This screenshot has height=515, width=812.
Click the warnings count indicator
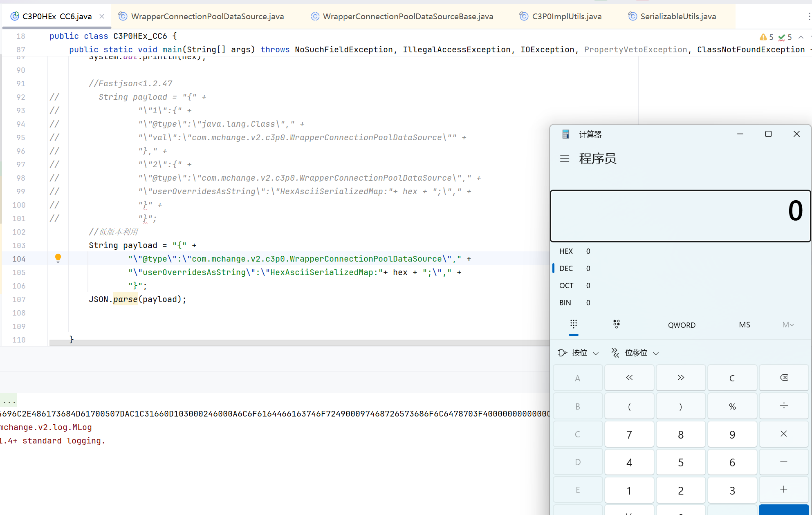[x=766, y=37]
